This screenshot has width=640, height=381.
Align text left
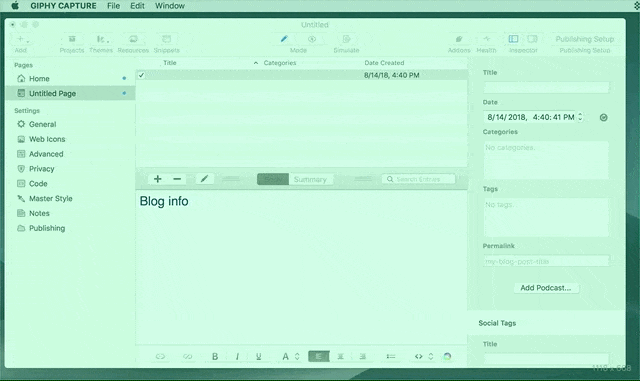point(319,356)
